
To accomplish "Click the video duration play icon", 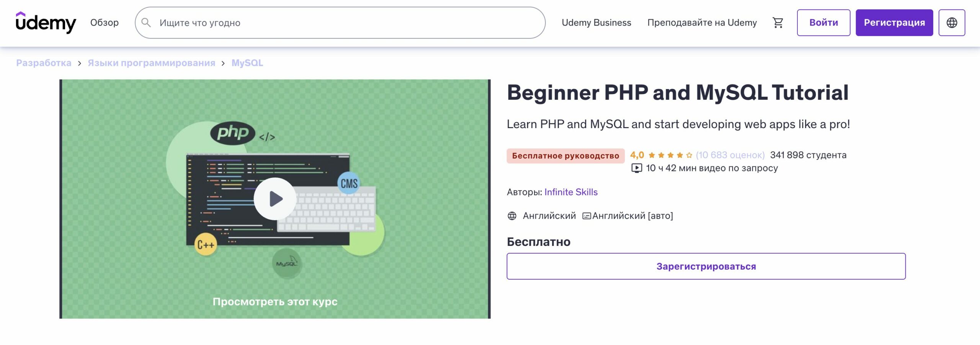I will pyautogui.click(x=636, y=168).
